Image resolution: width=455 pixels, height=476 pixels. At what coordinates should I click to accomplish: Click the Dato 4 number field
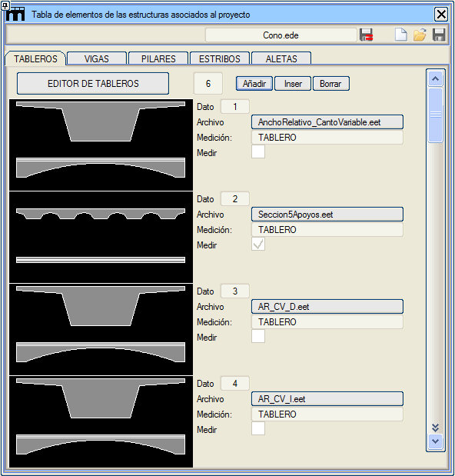(235, 384)
